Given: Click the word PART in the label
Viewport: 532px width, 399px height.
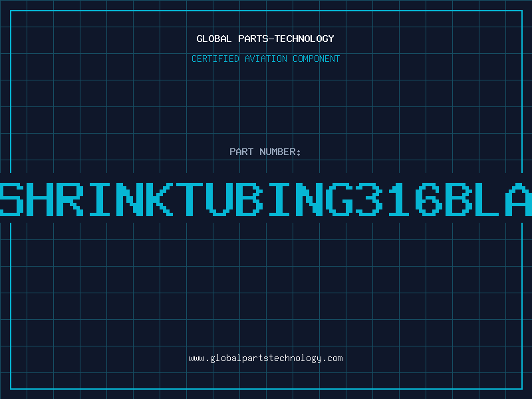Looking at the screenshot, I should tap(241, 152).
